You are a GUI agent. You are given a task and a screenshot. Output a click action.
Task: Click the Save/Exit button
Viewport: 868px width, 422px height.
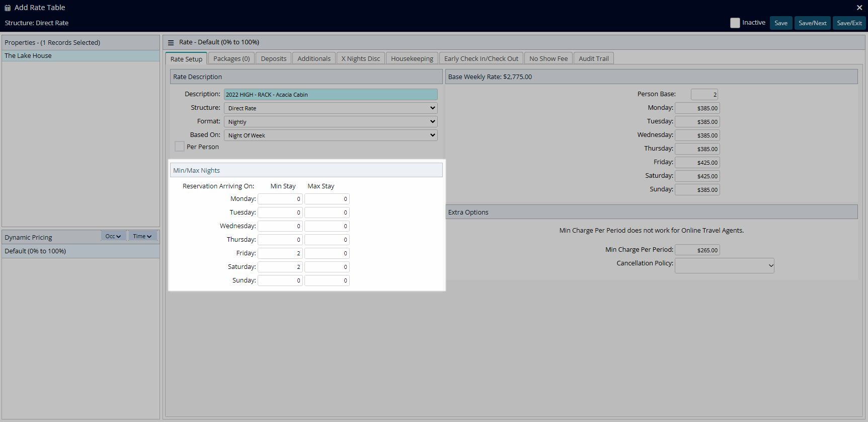849,23
